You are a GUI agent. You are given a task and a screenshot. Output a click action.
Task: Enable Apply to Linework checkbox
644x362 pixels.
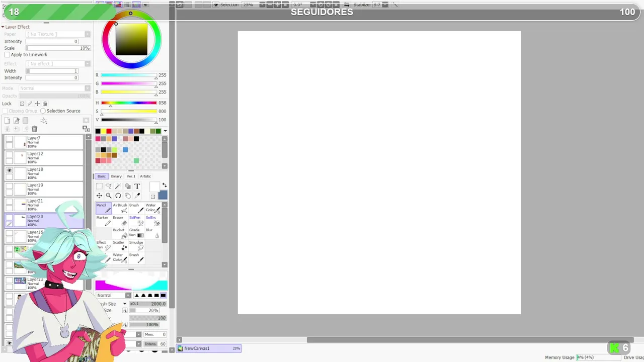[7, 55]
